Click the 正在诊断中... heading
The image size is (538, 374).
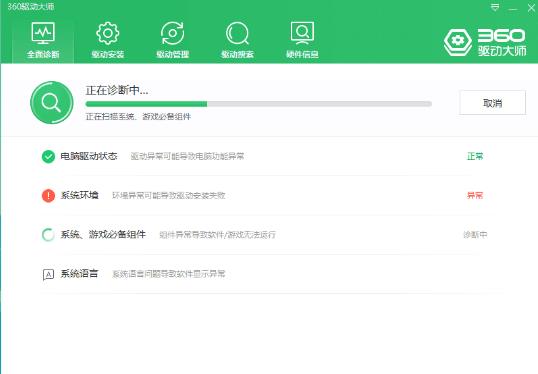click(x=117, y=90)
